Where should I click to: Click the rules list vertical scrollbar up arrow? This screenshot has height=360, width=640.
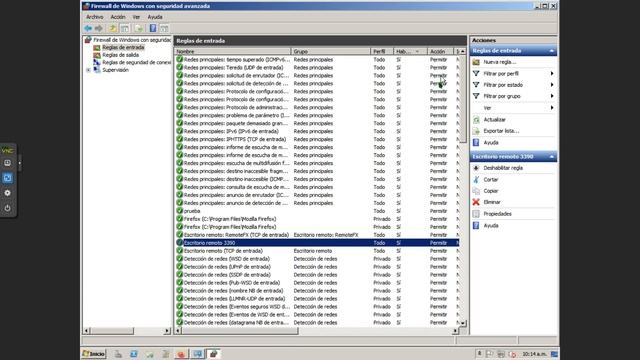463,51
